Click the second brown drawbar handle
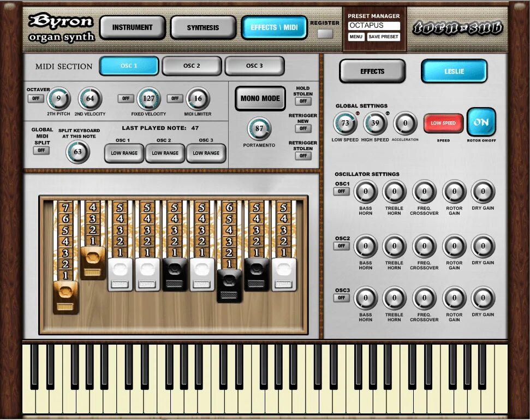Viewport: 530px width, 420px height. [x=93, y=263]
